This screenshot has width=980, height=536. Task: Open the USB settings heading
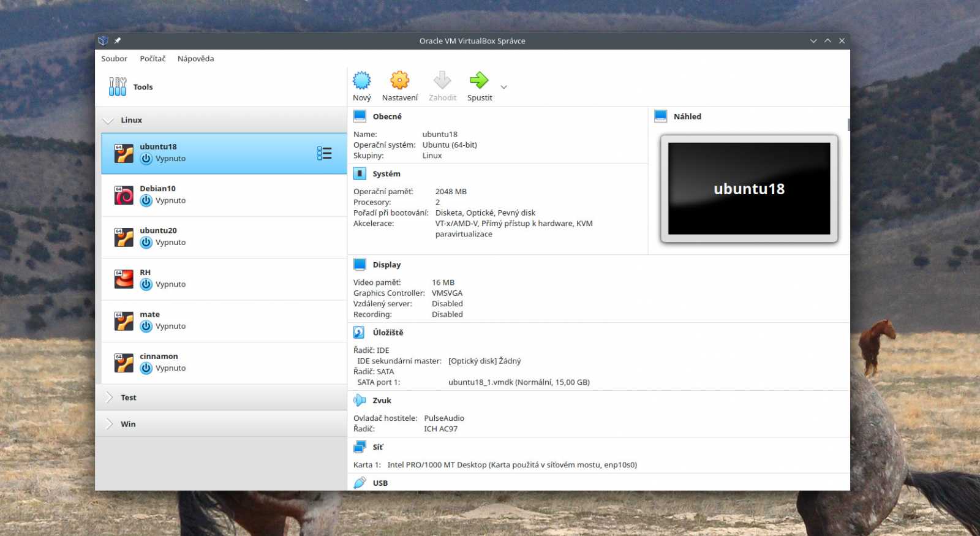[x=380, y=483]
